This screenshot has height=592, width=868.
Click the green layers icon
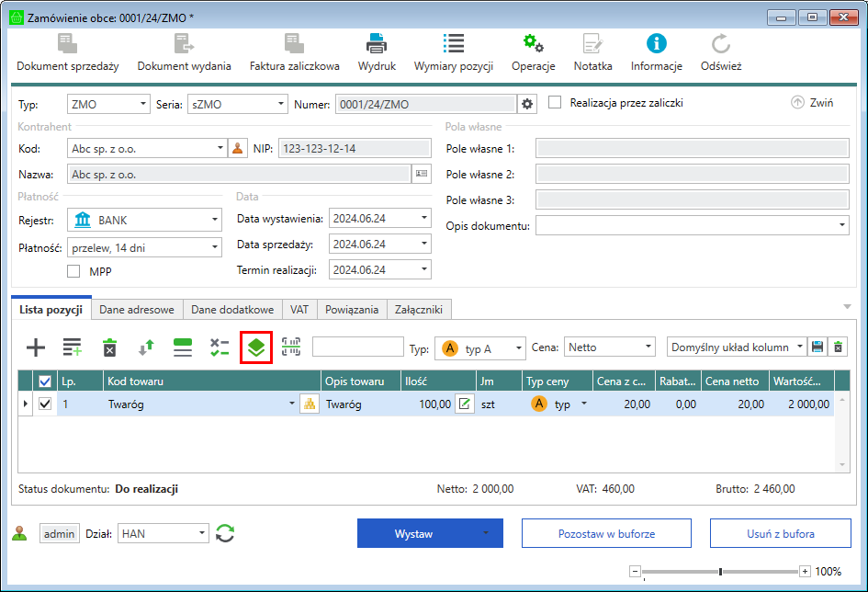pyautogui.click(x=255, y=347)
